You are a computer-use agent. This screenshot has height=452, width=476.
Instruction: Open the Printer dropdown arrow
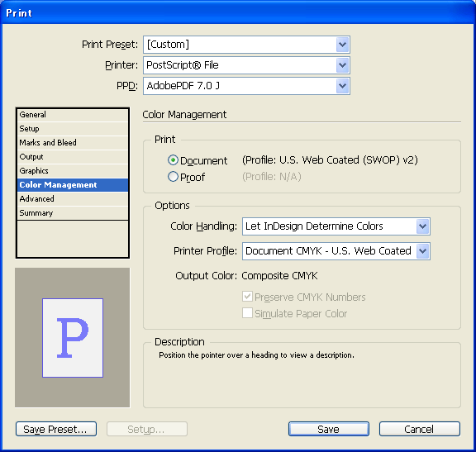coord(342,65)
